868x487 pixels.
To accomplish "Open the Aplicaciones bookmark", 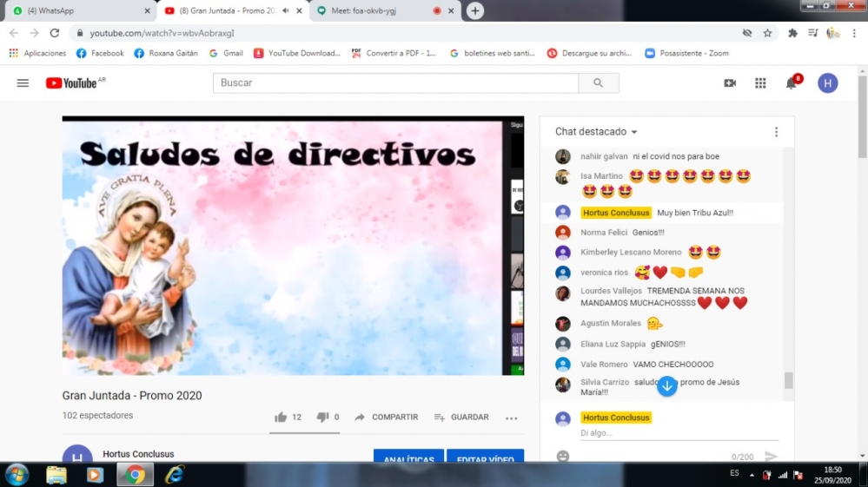I will 37,53.
